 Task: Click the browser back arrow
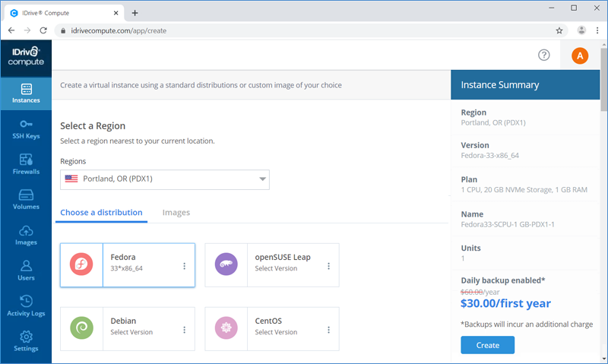point(11,30)
